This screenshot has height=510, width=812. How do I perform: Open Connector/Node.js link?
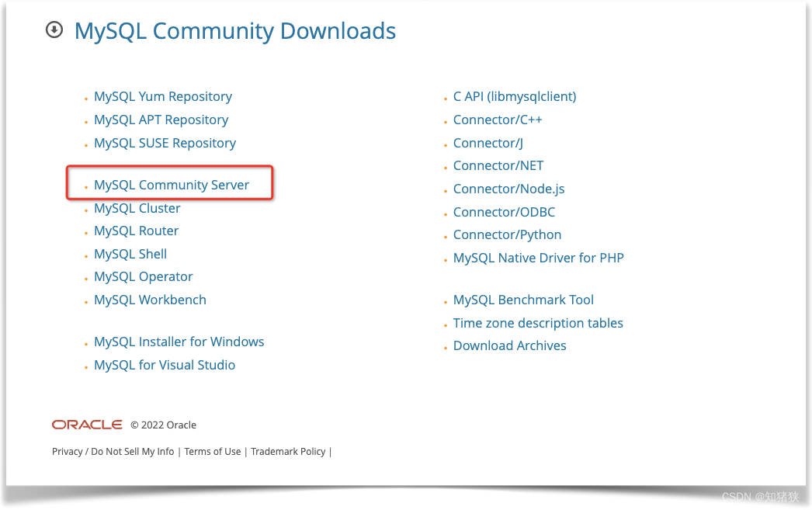(508, 189)
